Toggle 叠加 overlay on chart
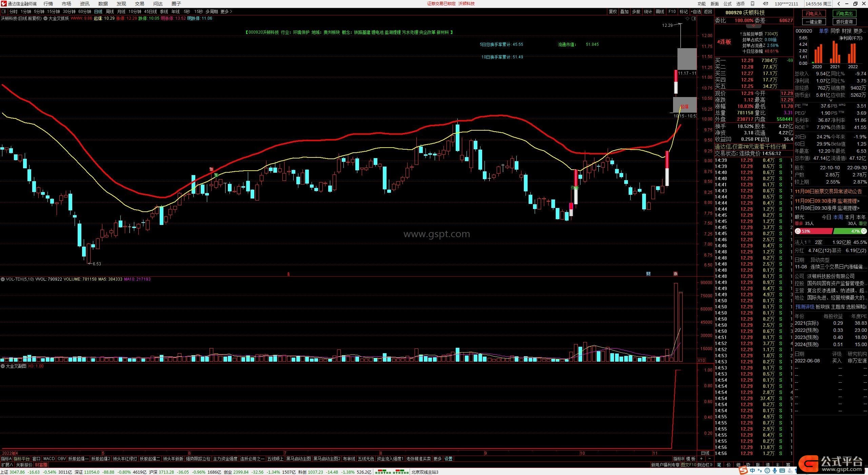 point(625,12)
